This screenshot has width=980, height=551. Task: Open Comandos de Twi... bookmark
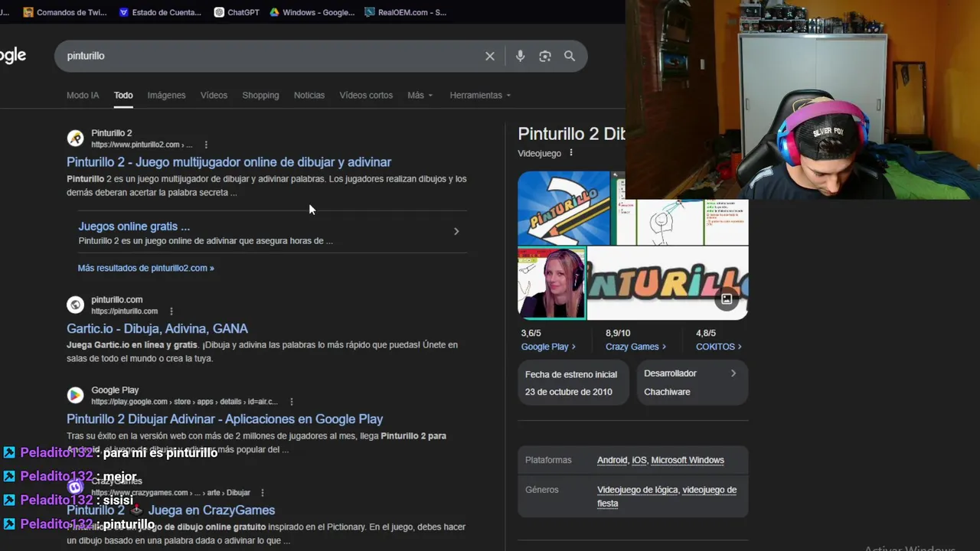click(65, 12)
